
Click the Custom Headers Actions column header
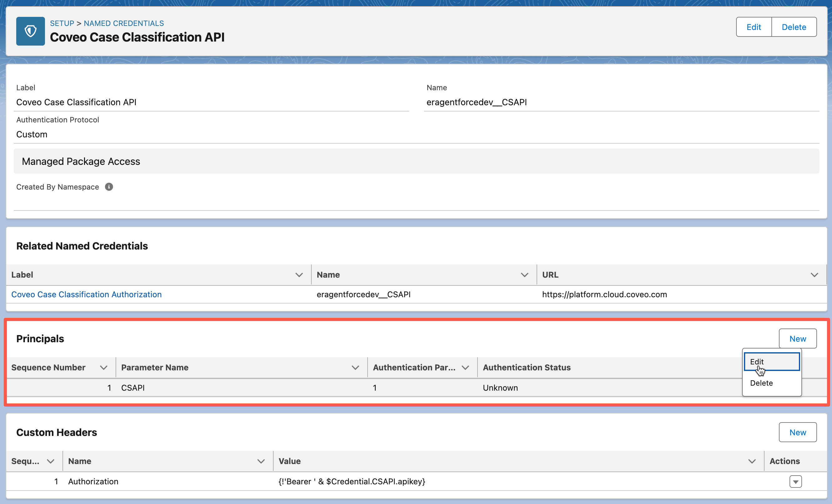click(x=785, y=461)
